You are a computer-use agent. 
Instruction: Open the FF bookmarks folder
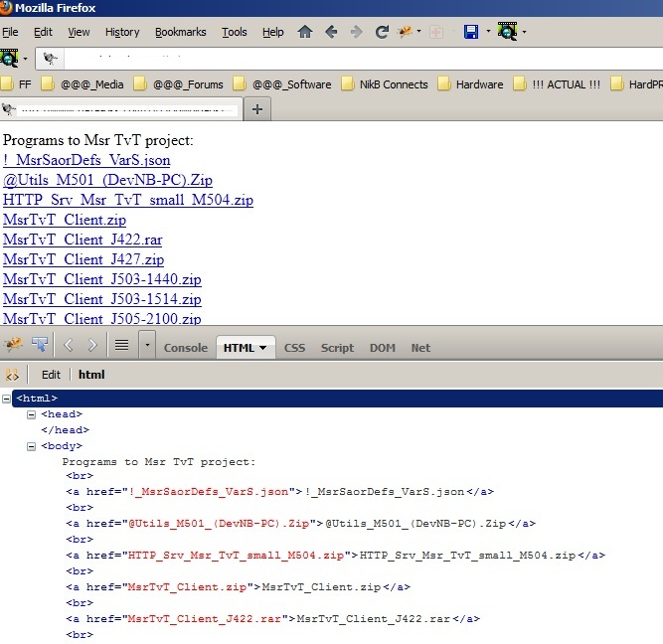(x=16, y=84)
